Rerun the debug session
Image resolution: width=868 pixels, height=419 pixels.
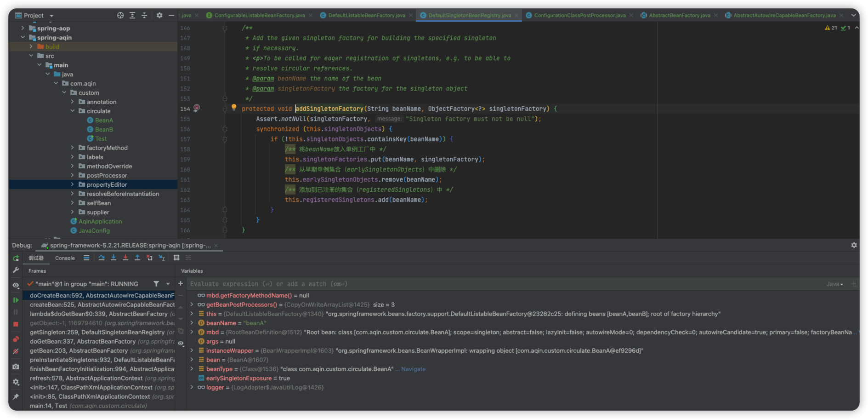(16, 258)
